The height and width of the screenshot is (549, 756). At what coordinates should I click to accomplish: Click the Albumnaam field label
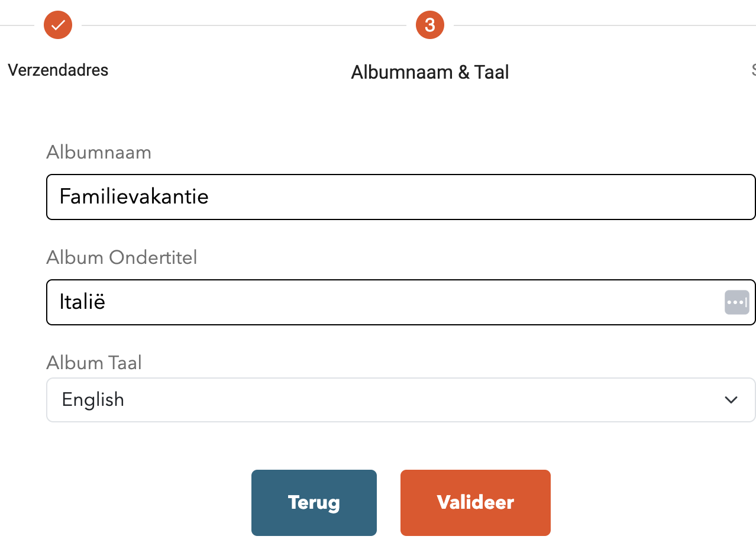[x=99, y=153]
